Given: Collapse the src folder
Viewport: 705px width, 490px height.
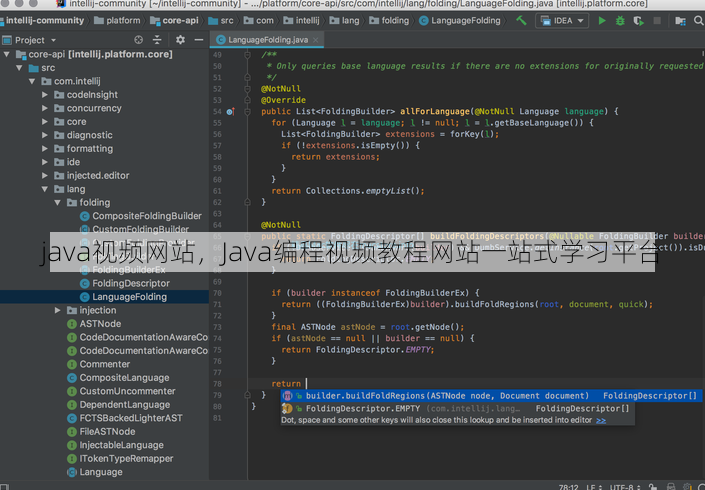Looking at the screenshot, I should coord(19,68).
